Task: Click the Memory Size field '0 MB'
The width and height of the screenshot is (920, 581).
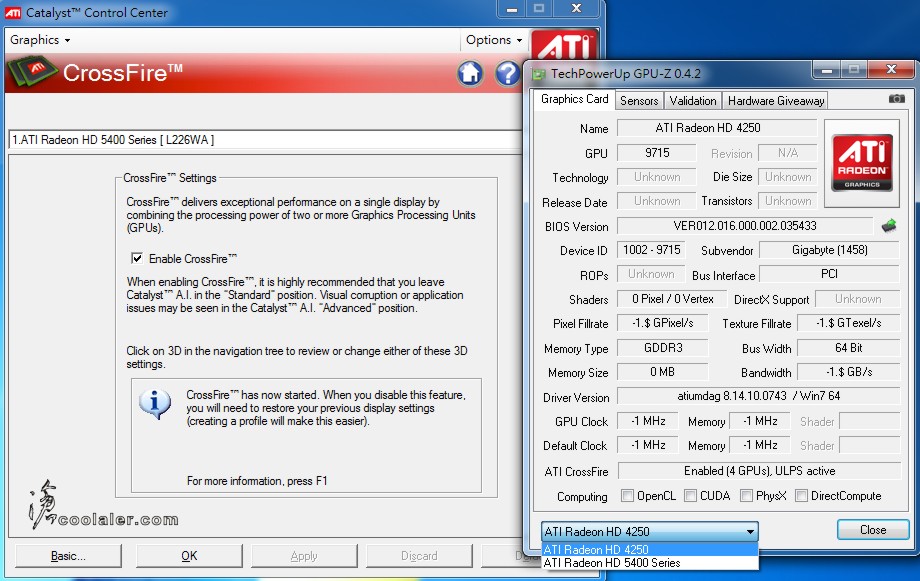Action: [x=663, y=372]
